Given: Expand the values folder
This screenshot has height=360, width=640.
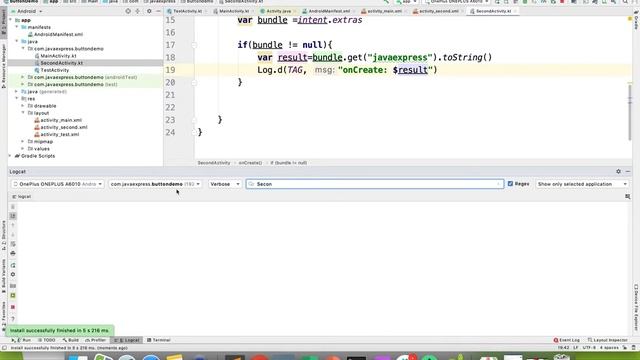Looking at the screenshot, I should [x=23, y=149].
